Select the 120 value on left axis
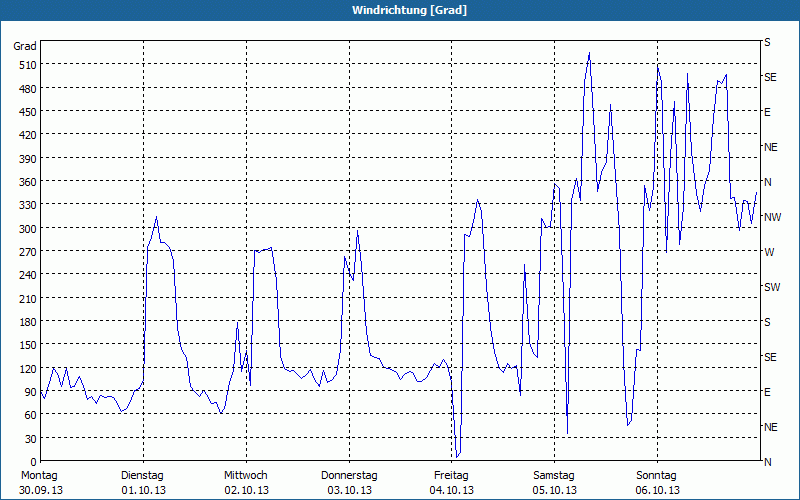Screen dimensions: 800x500 28,368
